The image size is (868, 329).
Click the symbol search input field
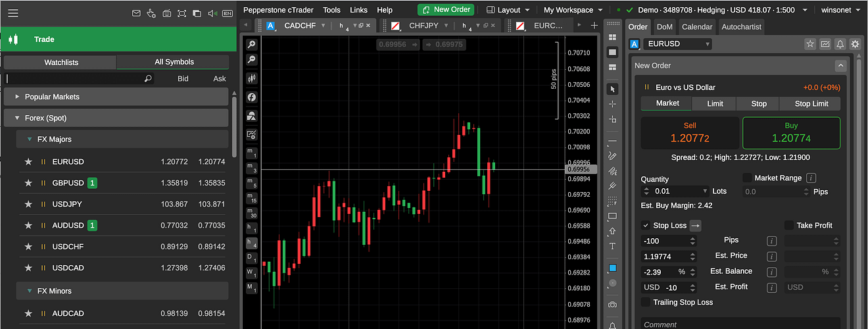tap(80, 79)
